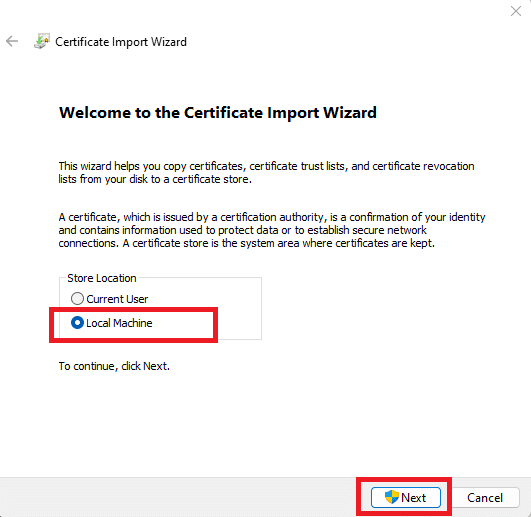Screen dimensions: 531x517
Task: Click the "Current User" option label
Action: [117, 299]
